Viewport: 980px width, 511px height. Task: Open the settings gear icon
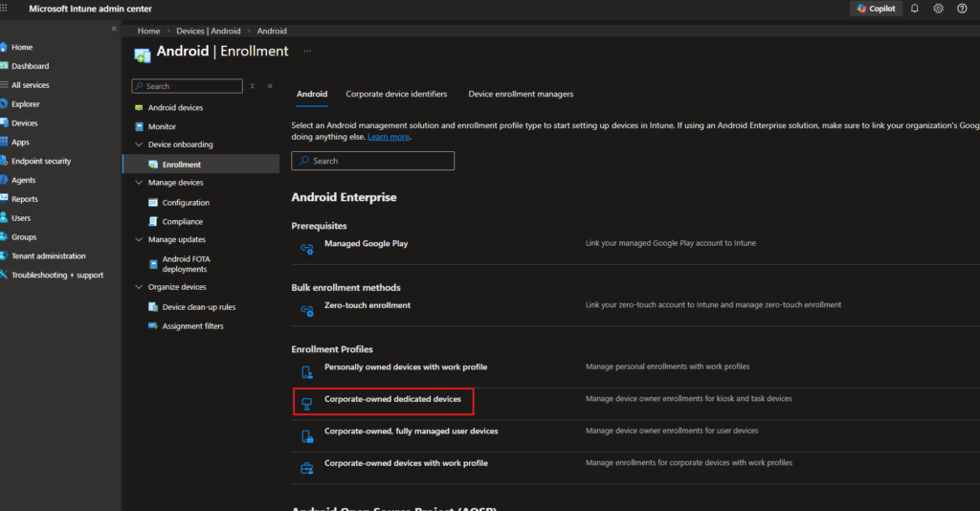938,9
